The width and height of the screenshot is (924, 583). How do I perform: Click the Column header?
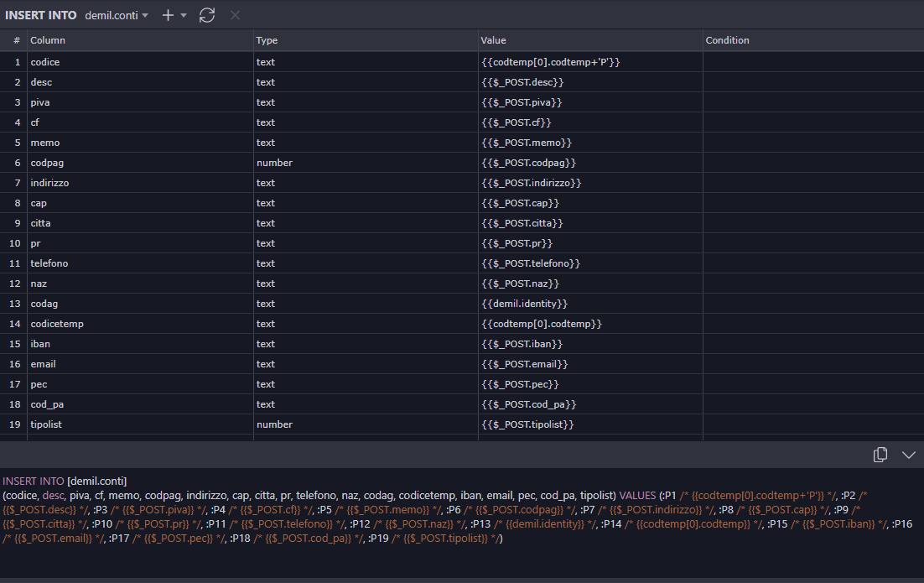click(48, 40)
